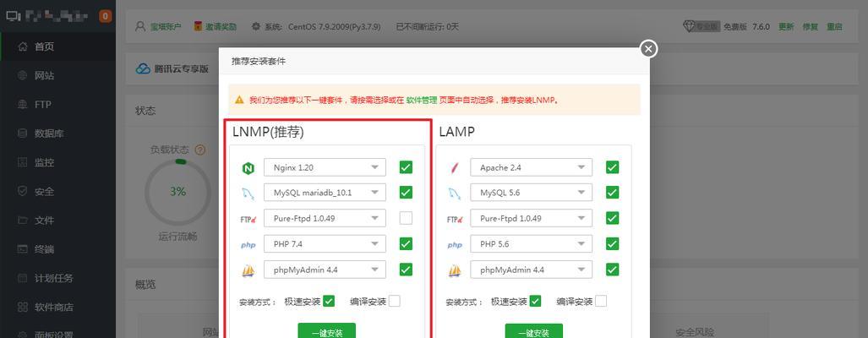Image resolution: width=868 pixels, height=338 pixels.
Task: Click the 更新 link in header
Action: [x=786, y=26]
